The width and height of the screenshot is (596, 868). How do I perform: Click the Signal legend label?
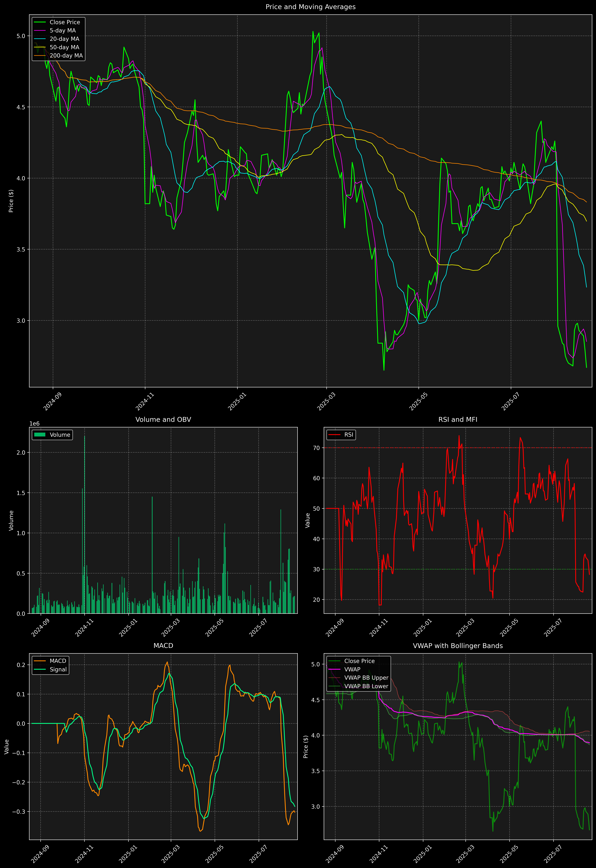click(x=58, y=669)
